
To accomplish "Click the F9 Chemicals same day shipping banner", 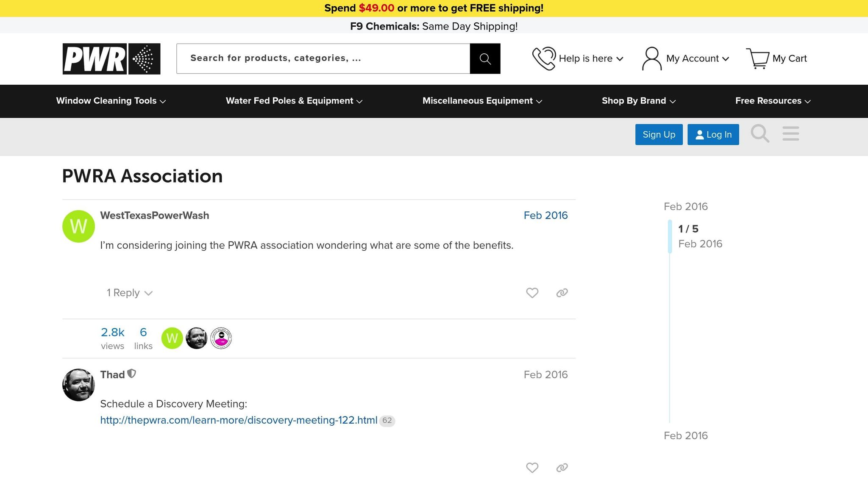I will pos(434,26).
